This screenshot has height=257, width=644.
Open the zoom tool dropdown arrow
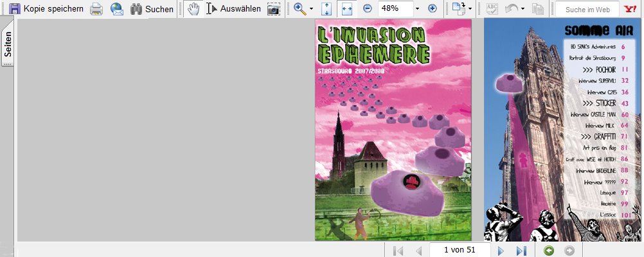(x=311, y=8)
